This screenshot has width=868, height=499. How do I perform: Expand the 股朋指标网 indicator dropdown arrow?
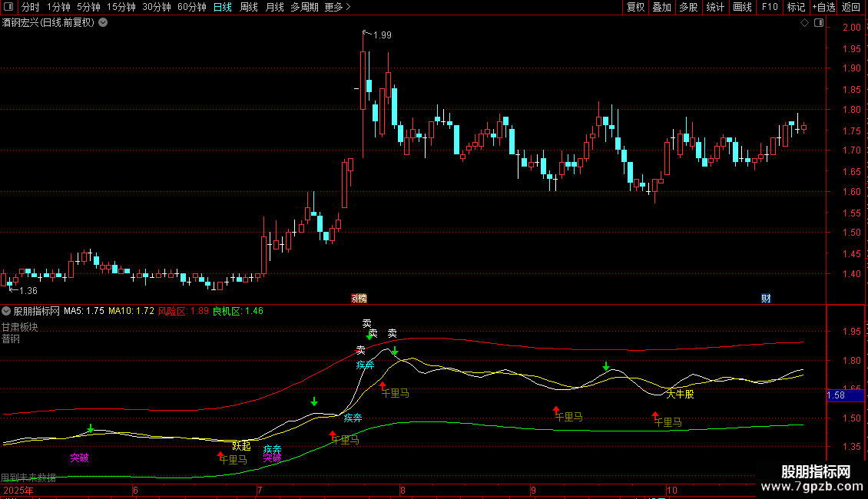coord(6,311)
